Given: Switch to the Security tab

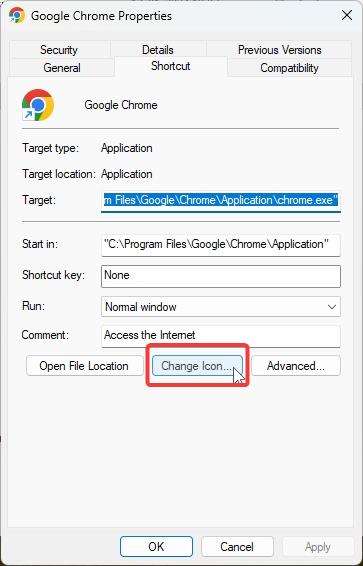Looking at the screenshot, I should click(x=59, y=49).
